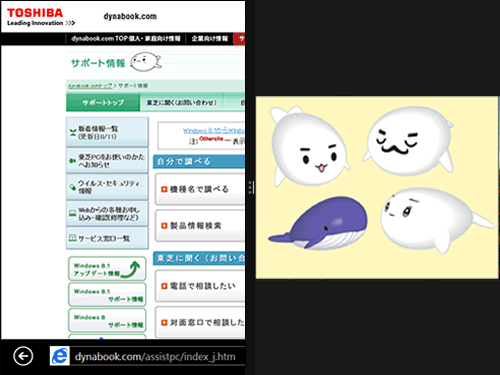
Task: Open Windows 8.1 サポート情報 banner
Action: tap(107, 295)
